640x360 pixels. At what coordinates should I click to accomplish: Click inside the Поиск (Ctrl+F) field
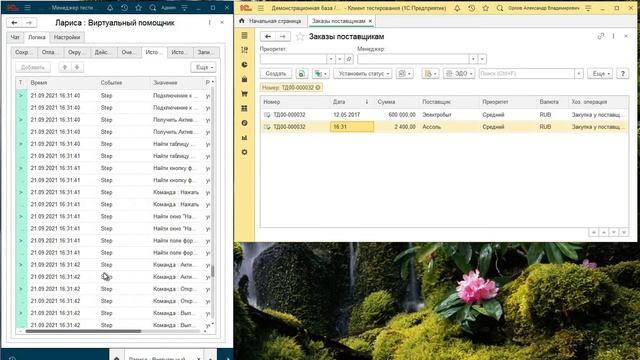(x=527, y=73)
